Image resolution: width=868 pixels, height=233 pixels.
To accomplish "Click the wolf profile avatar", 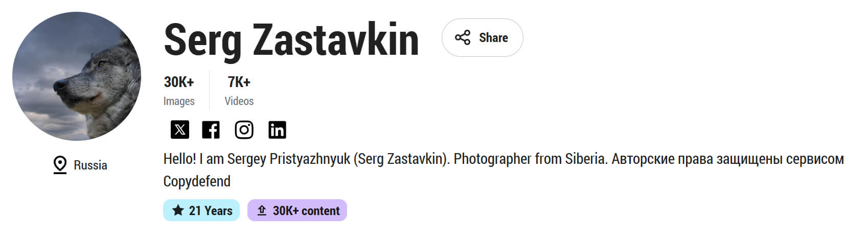I will (x=77, y=76).
